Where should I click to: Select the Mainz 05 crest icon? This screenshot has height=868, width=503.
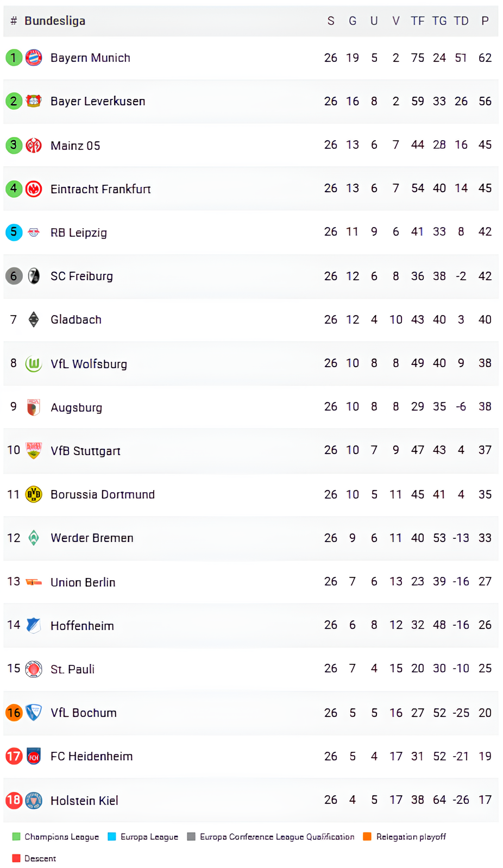click(x=34, y=145)
